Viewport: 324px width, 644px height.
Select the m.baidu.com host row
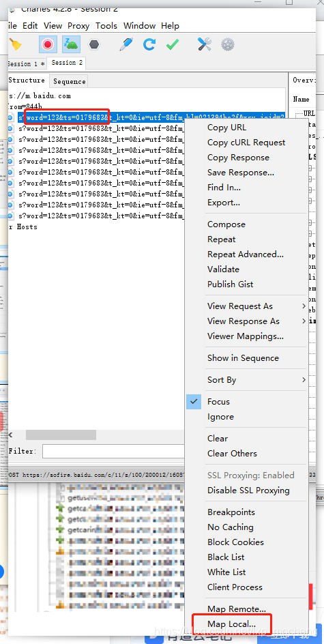click(40, 96)
